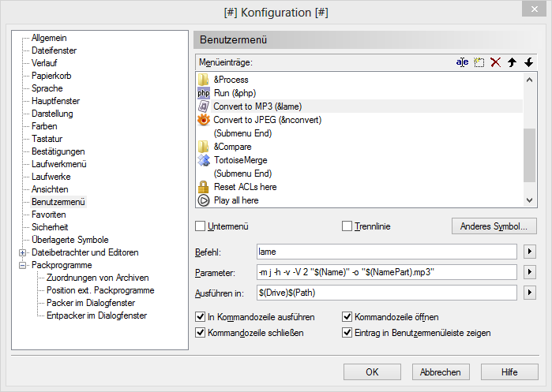Click the nconvert JPEG entry icon

coord(204,120)
